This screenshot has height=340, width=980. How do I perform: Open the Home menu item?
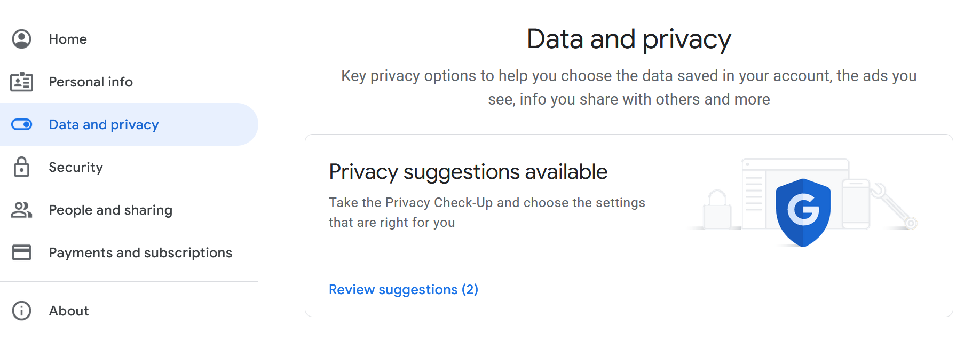point(68,39)
